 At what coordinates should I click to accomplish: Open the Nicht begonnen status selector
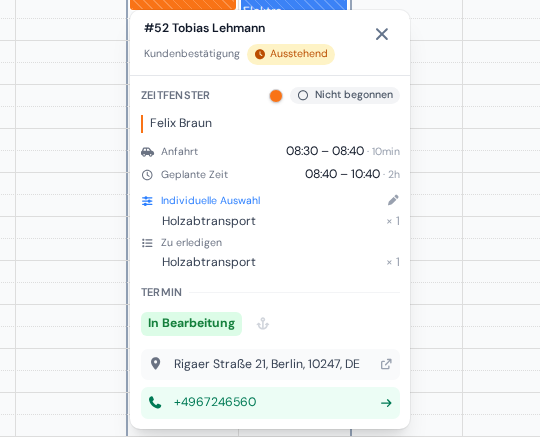coord(345,95)
